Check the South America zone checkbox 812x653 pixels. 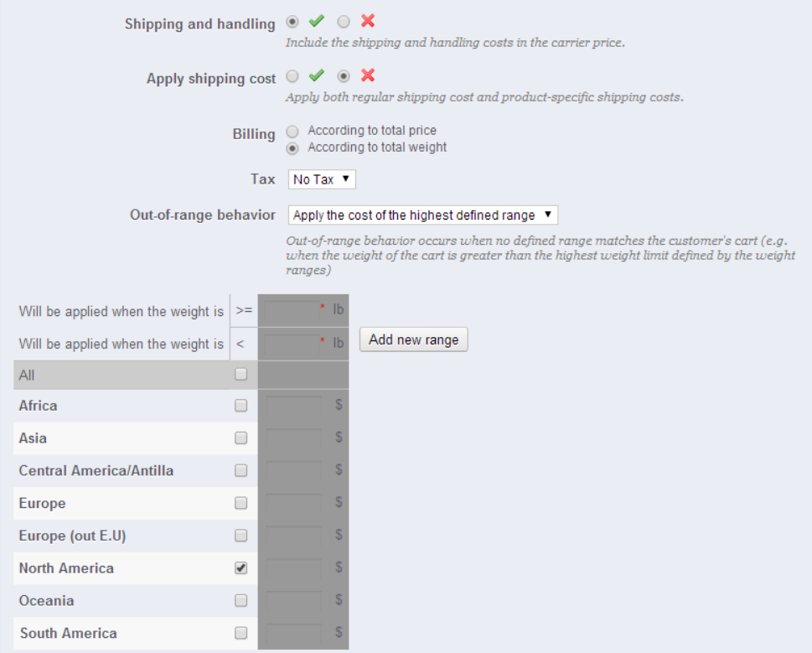[241, 633]
